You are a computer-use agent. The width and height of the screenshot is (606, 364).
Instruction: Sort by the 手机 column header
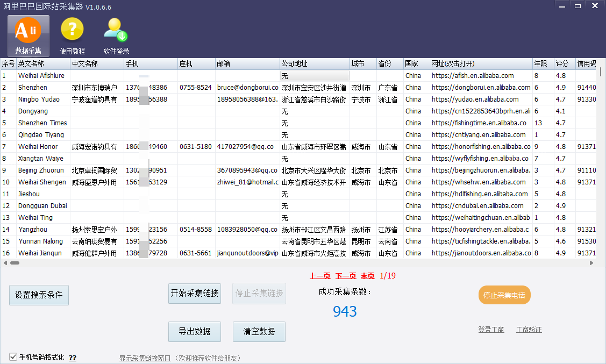[151, 64]
